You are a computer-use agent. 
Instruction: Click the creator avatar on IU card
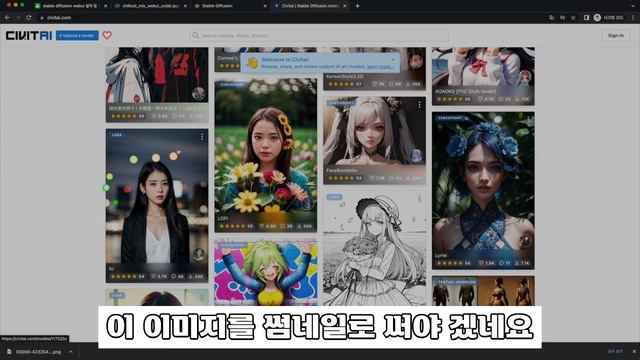tap(199, 254)
